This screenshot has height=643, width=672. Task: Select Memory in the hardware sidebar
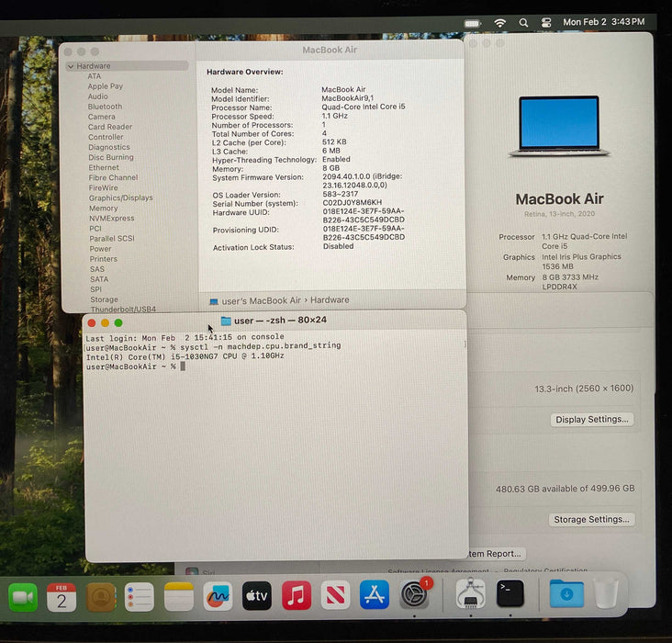coord(104,209)
